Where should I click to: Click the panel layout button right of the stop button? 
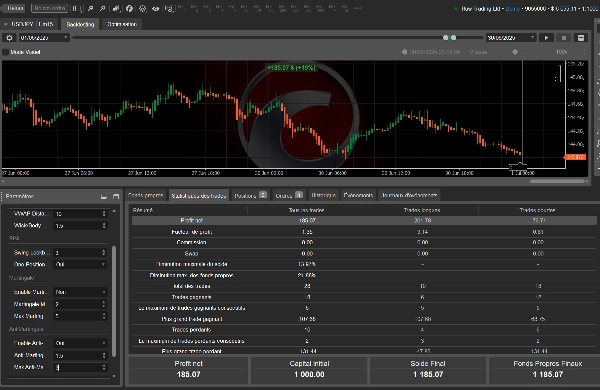coord(581,38)
